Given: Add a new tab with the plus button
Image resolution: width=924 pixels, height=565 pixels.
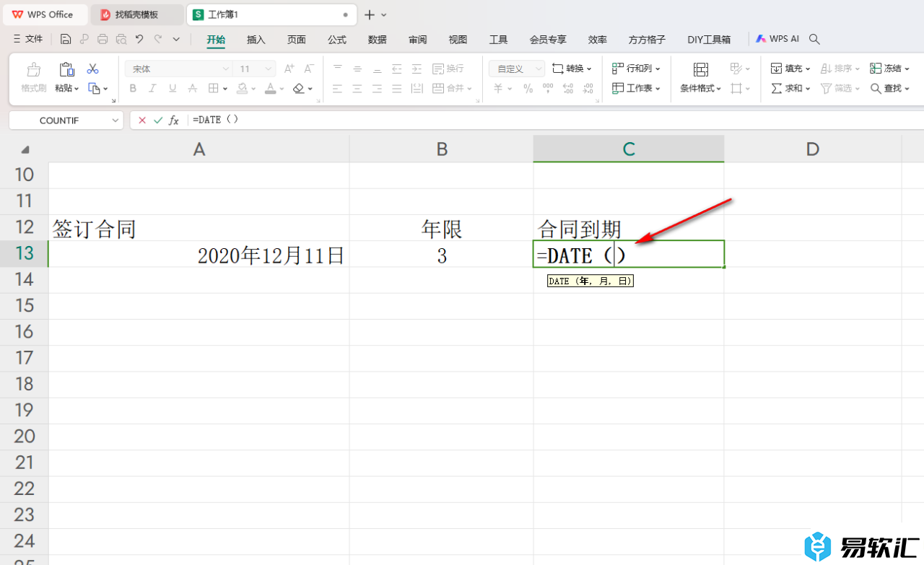Looking at the screenshot, I should pos(369,14).
